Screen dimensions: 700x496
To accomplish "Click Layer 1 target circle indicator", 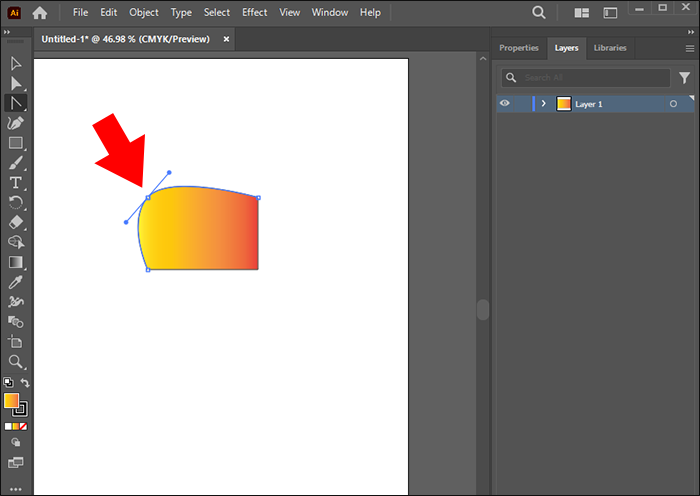I will click(x=673, y=104).
